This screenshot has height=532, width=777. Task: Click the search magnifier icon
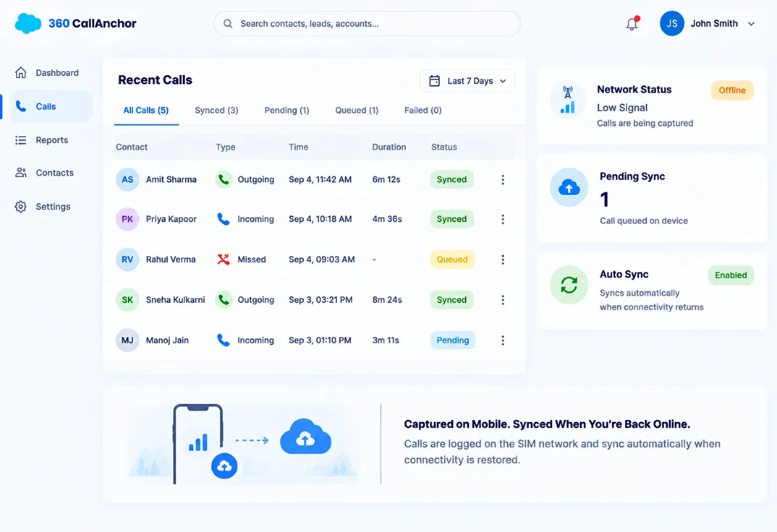228,24
